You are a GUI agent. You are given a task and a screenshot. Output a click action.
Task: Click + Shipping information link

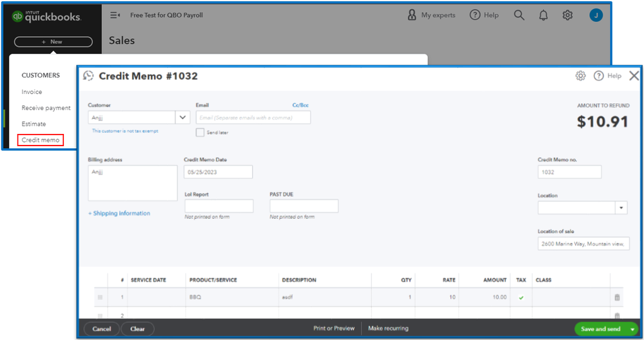119,213
